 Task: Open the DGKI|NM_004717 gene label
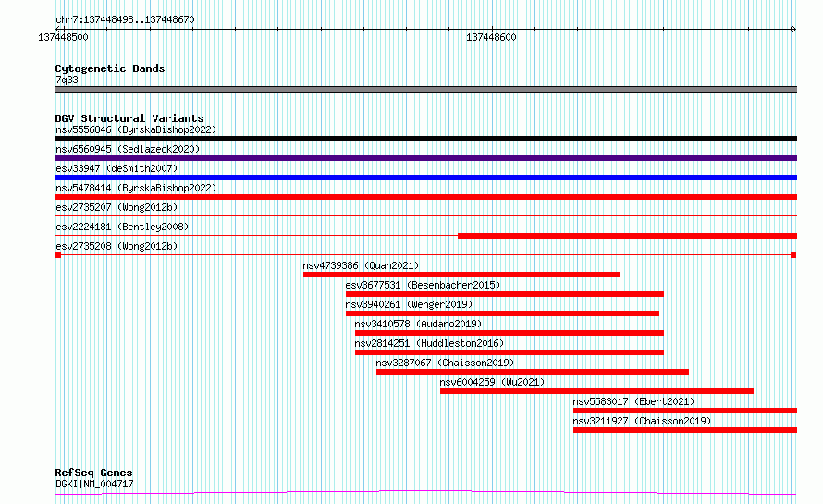(94, 484)
